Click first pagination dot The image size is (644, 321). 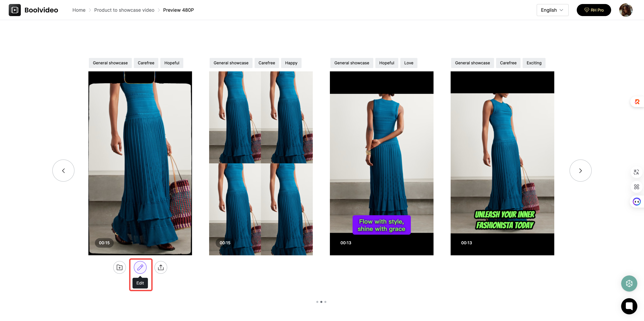point(317,302)
